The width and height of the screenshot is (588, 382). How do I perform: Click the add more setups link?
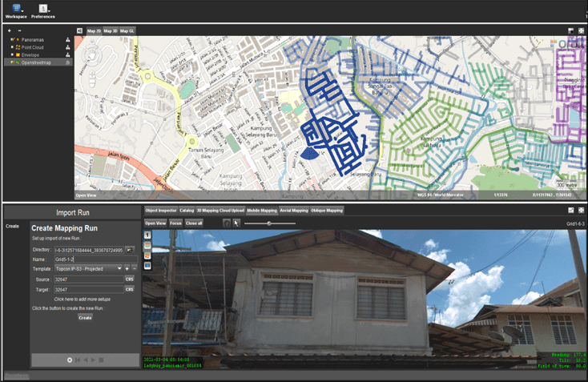[84, 299]
